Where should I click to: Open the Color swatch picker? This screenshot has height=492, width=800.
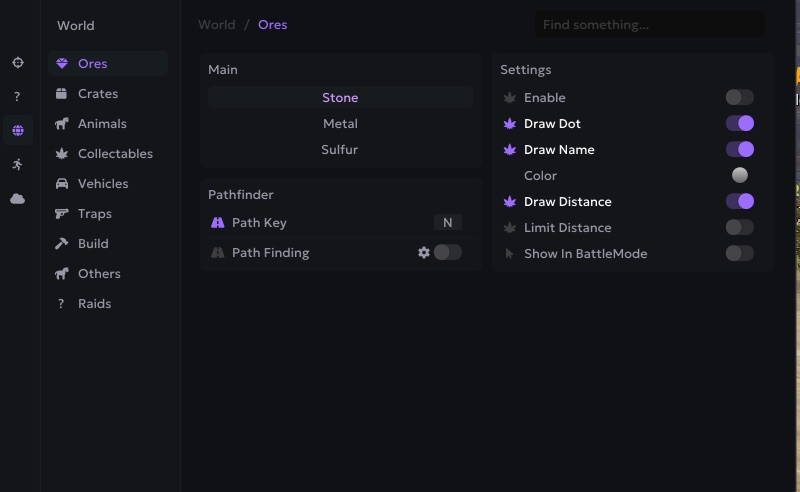[739, 175]
